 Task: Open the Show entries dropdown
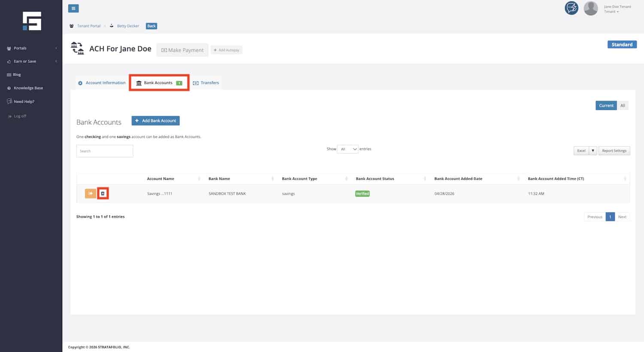[x=348, y=149]
